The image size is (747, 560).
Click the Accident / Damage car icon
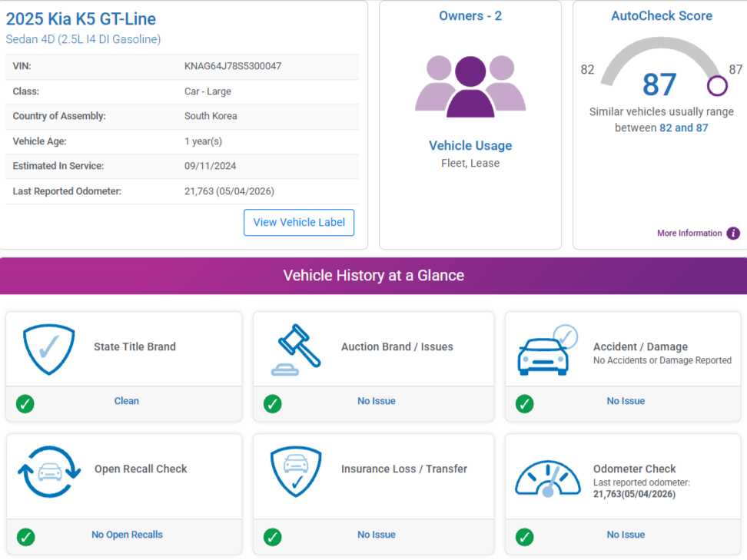[547, 351]
